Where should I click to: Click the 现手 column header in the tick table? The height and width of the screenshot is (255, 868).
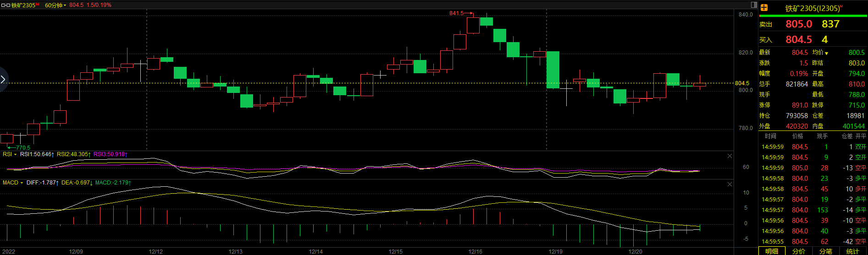tap(822, 136)
